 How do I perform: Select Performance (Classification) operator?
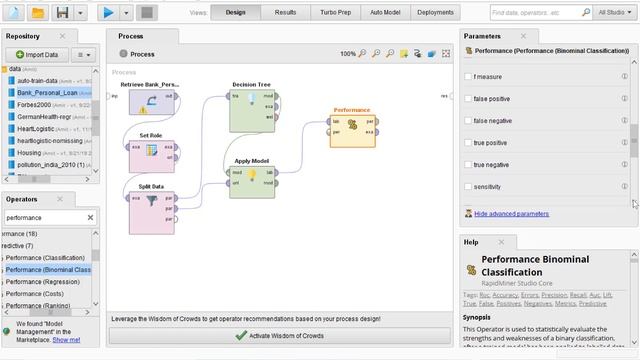45,258
